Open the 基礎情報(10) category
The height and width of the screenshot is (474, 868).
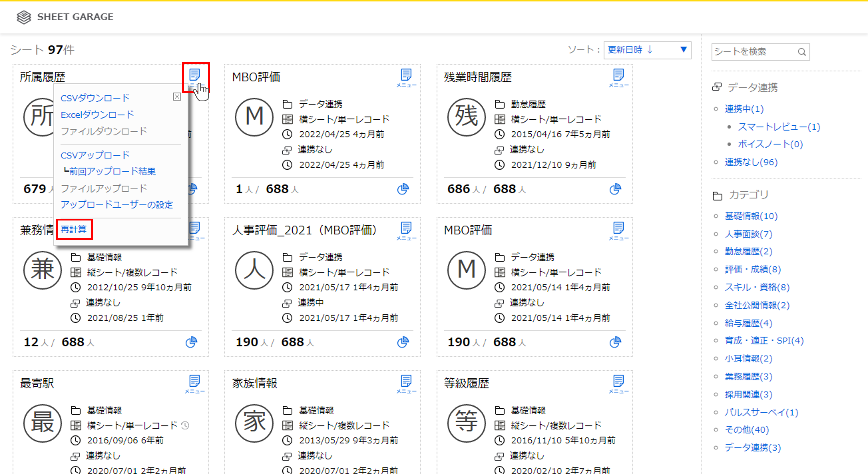click(x=751, y=216)
